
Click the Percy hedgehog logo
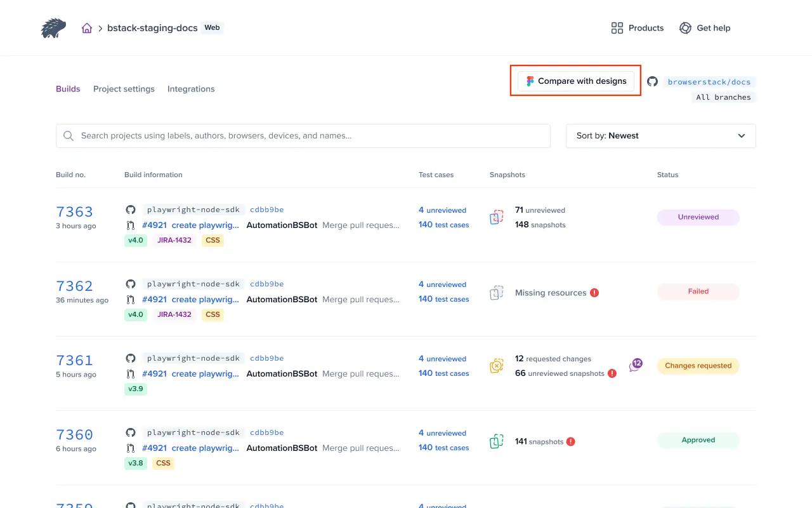point(53,28)
